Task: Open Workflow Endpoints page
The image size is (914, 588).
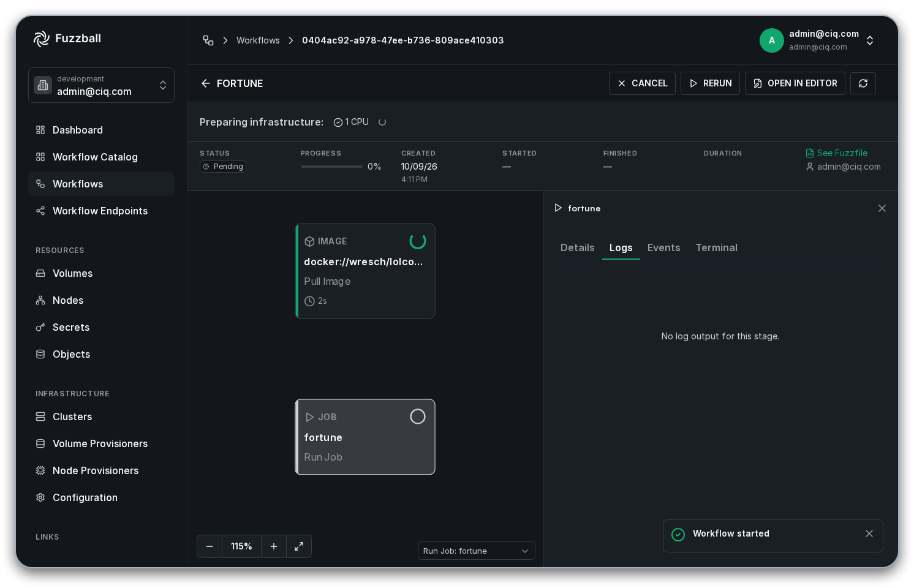Action: point(101,211)
